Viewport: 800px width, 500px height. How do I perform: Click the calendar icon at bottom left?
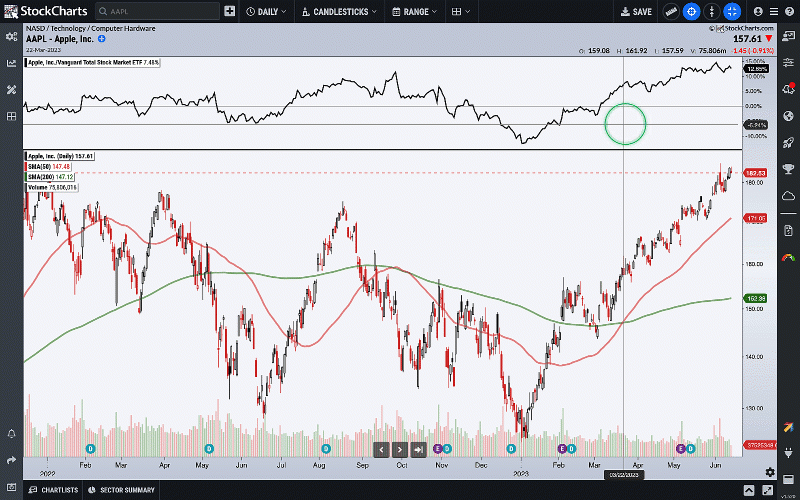pyautogui.click(x=11, y=487)
